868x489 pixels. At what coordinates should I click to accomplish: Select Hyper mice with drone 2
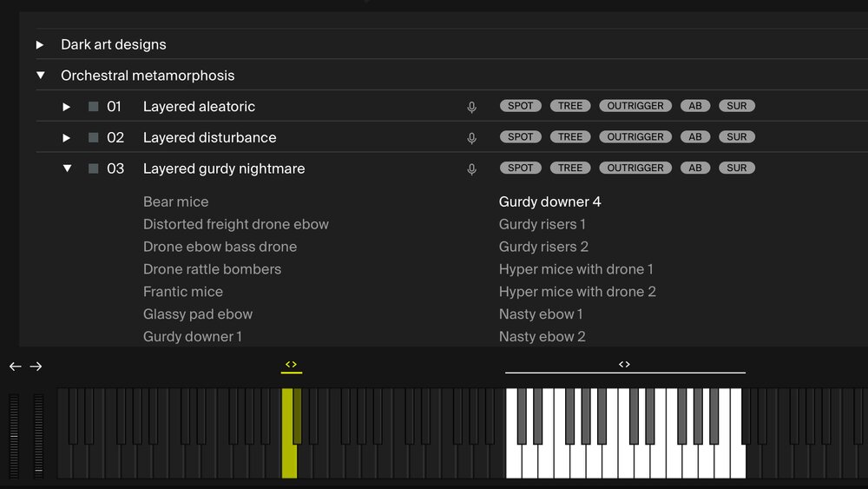pyautogui.click(x=577, y=292)
